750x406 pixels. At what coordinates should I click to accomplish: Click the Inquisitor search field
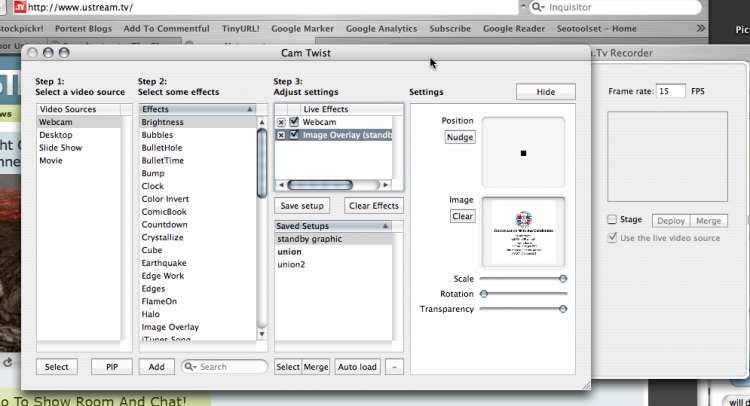coord(617,7)
